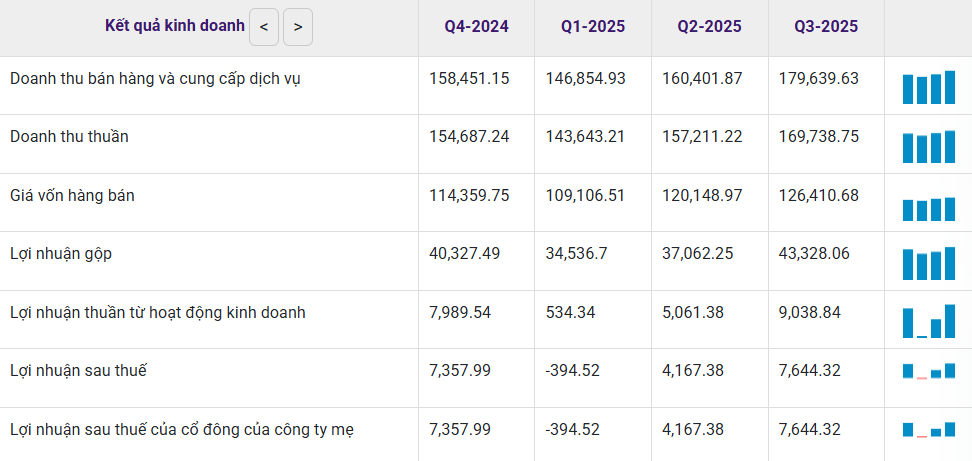
Task: Click the Q1-2025 net loss value -394.52 in Lợi nhuận sau thuế row
Action: click(x=573, y=371)
